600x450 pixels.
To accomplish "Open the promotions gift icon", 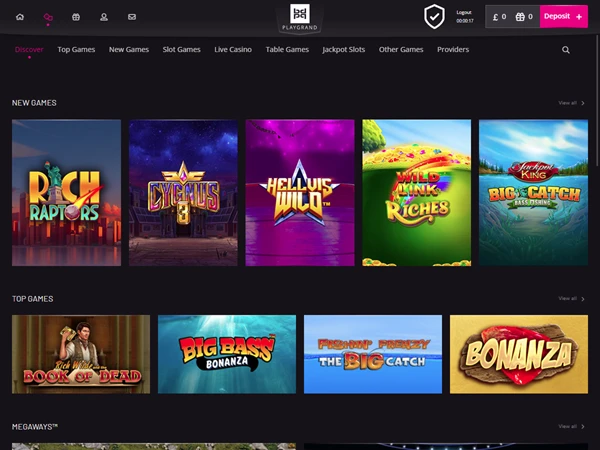I will [x=76, y=17].
